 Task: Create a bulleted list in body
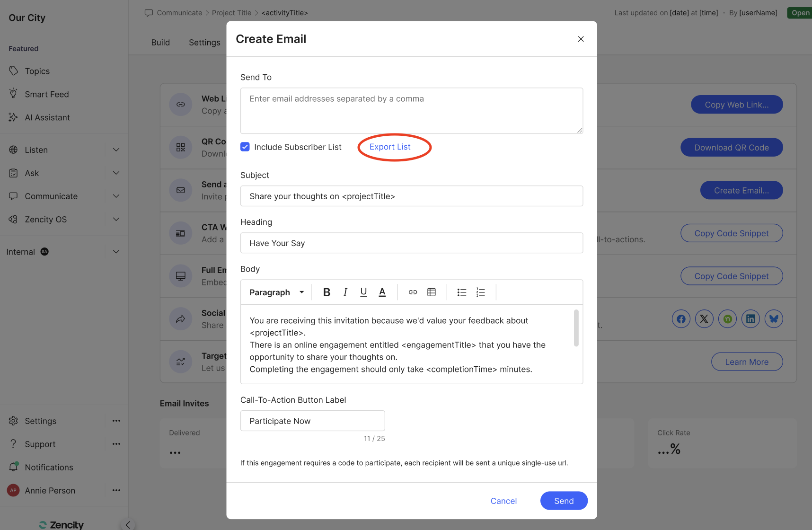462,292
